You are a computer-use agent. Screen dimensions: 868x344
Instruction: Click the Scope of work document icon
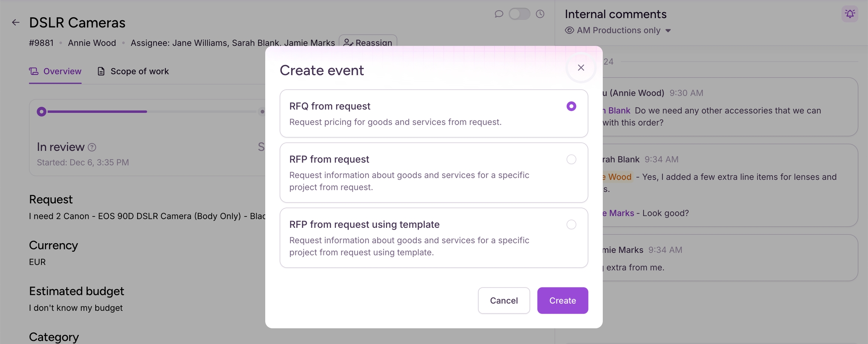pos(101,71)
